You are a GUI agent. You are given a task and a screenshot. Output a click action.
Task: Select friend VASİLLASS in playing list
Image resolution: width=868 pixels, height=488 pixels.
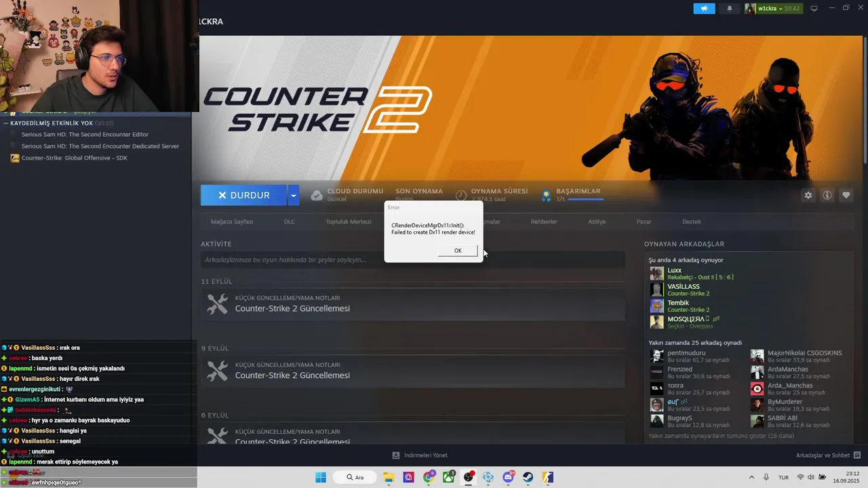click(684, 287)
